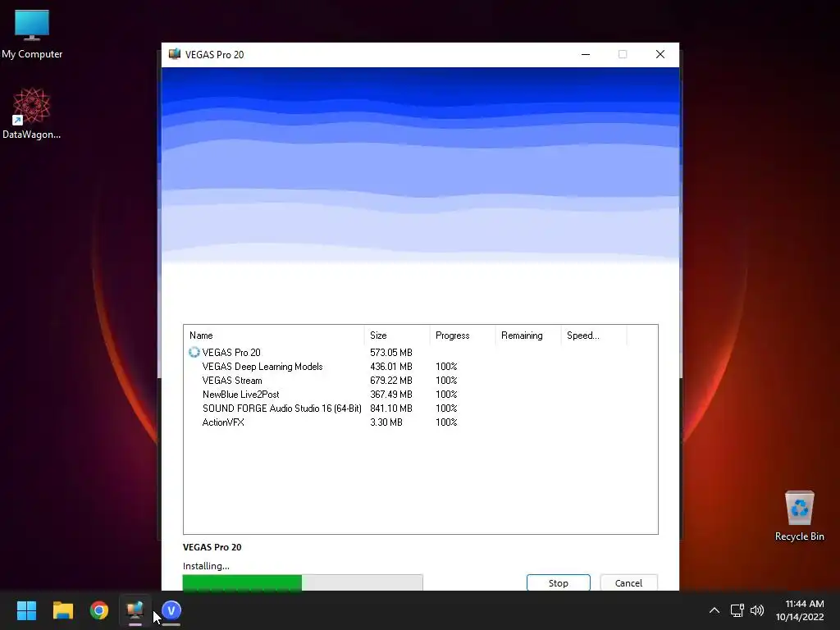Click the 436.01 MB size value
This screenshot has width=840, height=630.
point(391,367)
